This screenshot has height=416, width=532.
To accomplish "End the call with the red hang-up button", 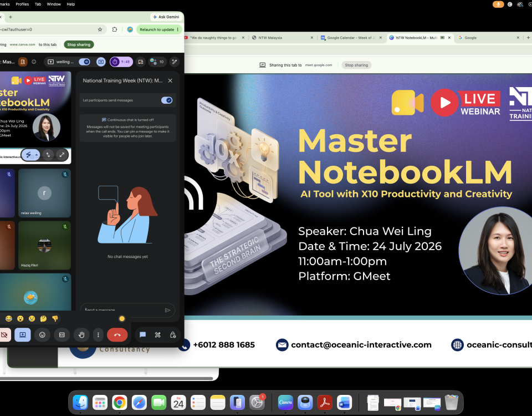I will (x=117, y=335).
